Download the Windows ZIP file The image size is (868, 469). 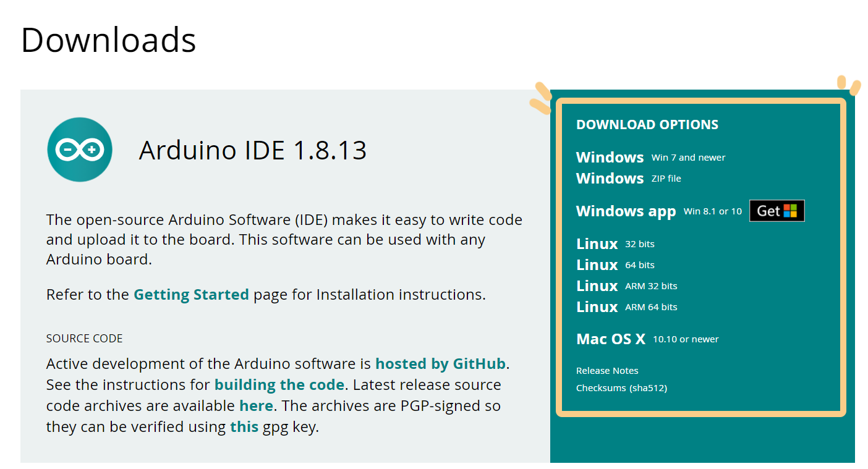pos(628,178)
